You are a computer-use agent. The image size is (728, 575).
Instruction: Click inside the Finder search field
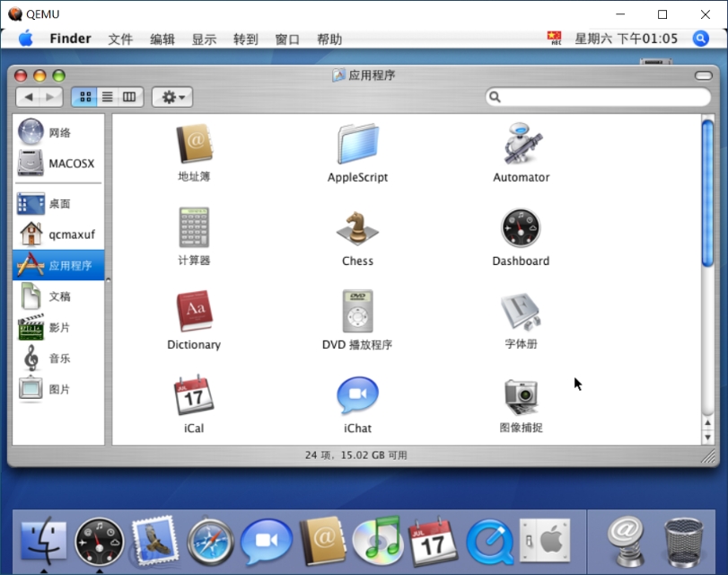pyautogui.click(x=597, y=96)
